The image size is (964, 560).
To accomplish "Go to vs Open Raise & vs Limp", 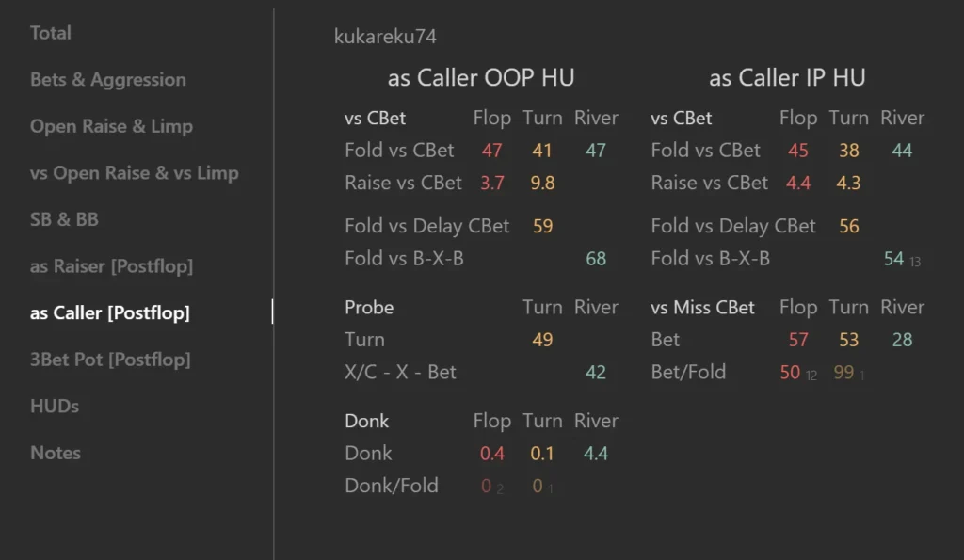I will (x=134, y=173).
